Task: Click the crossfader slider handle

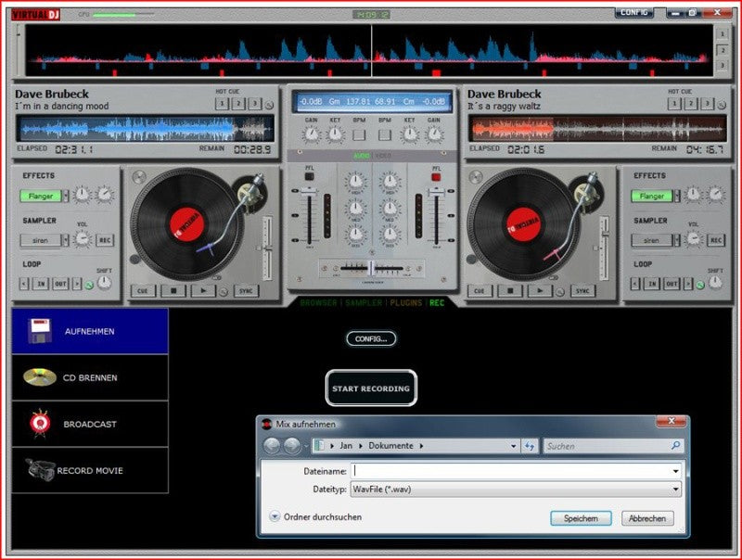Action: [372, 268]
